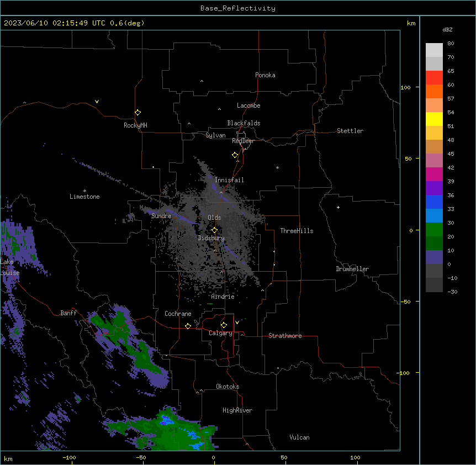The width and height of the screenshot is (476, 465).
Task: Click the yellow marker near RockyMH
Action: coord(137,112)
